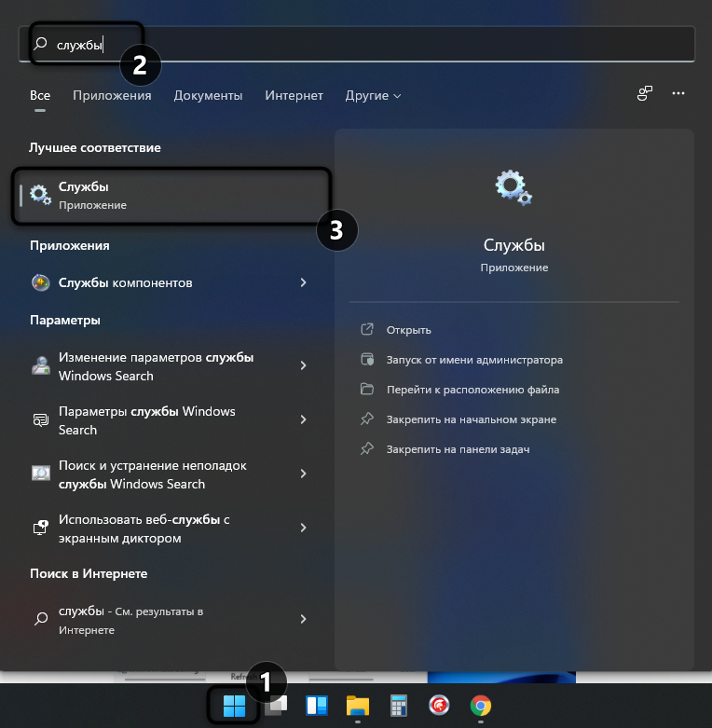Expand chevron for Использовать веб-службы

pos(303,528)
